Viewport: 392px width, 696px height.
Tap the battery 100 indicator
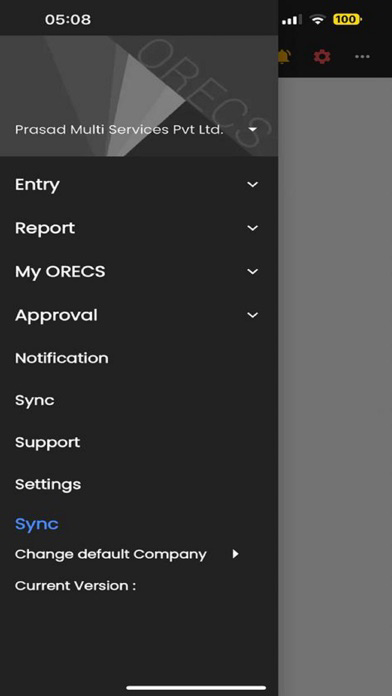pos(347,19)
